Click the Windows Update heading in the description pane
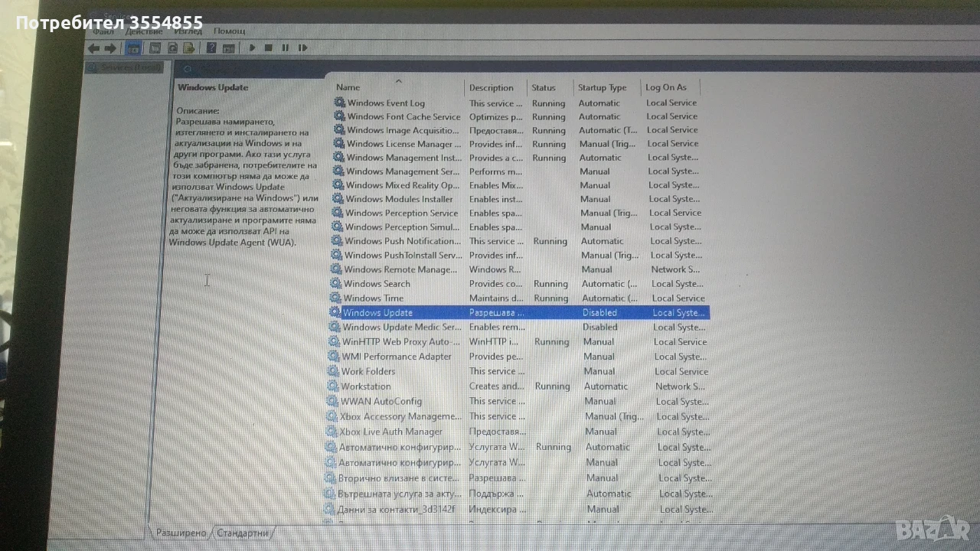980x551 pixels. [x=213, y=87]
